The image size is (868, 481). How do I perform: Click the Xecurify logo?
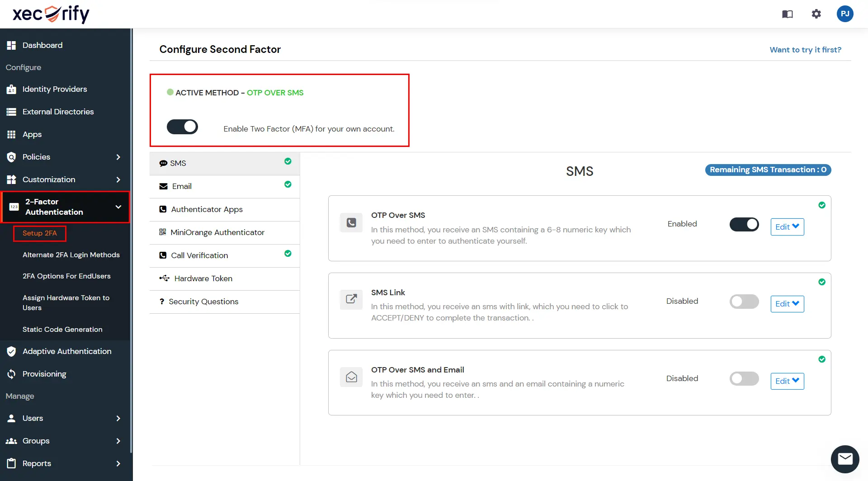[51, 14]
